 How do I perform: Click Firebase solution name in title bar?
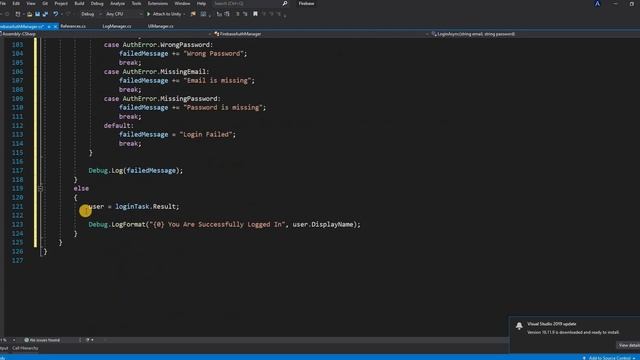[x=306, y=3]
